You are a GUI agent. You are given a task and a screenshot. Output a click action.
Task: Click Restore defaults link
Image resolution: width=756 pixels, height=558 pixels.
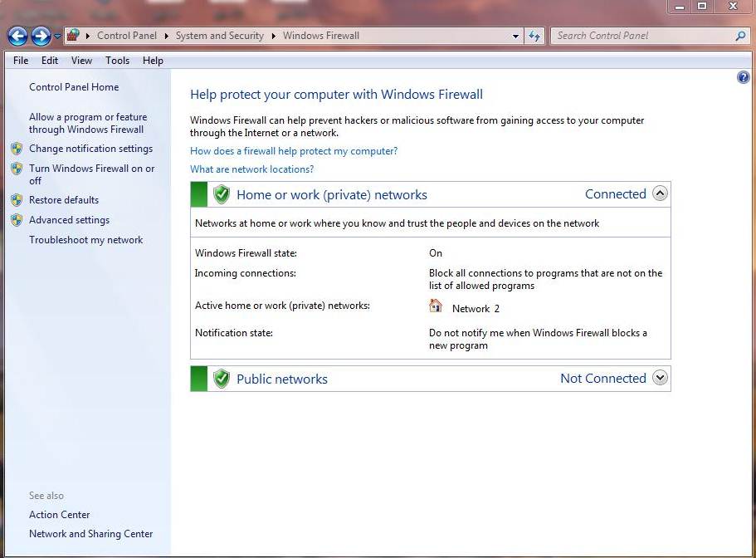point(64,199)
